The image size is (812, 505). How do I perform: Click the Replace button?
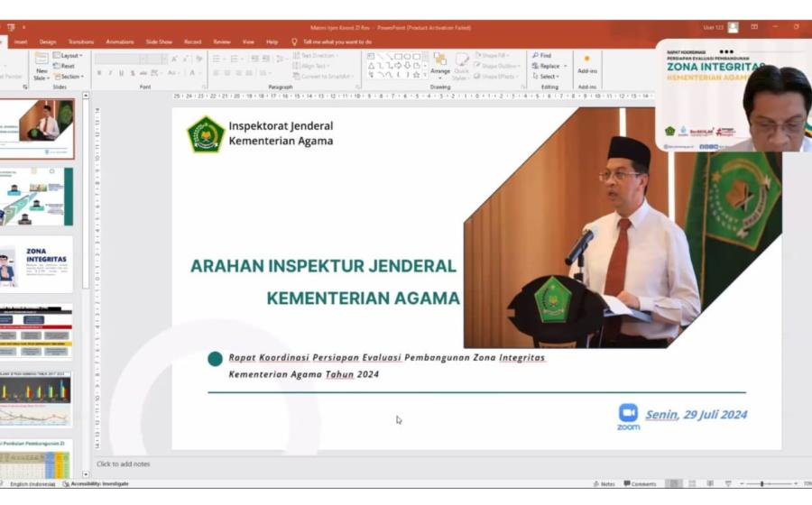[x=549, y=66]
